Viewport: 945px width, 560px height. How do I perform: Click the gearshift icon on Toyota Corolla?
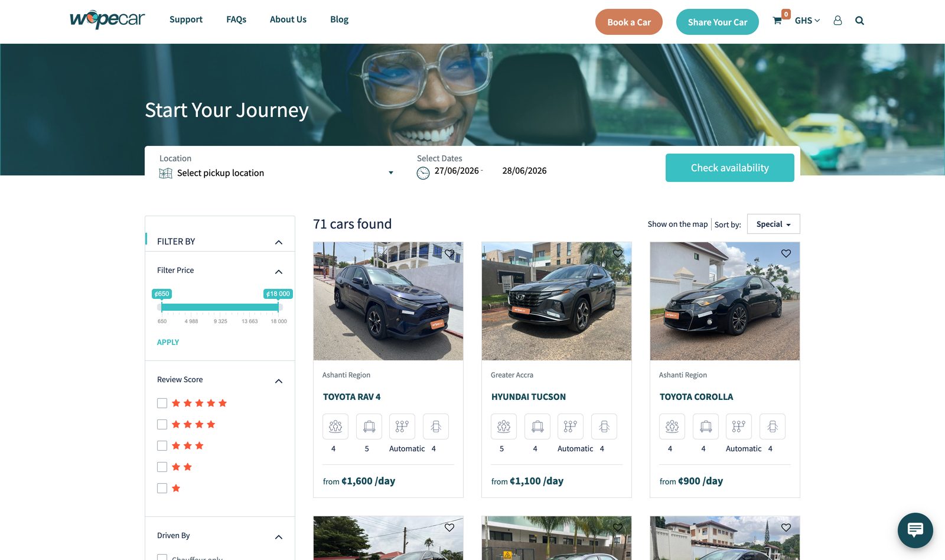pyautogui.click(x=739, y=426)
